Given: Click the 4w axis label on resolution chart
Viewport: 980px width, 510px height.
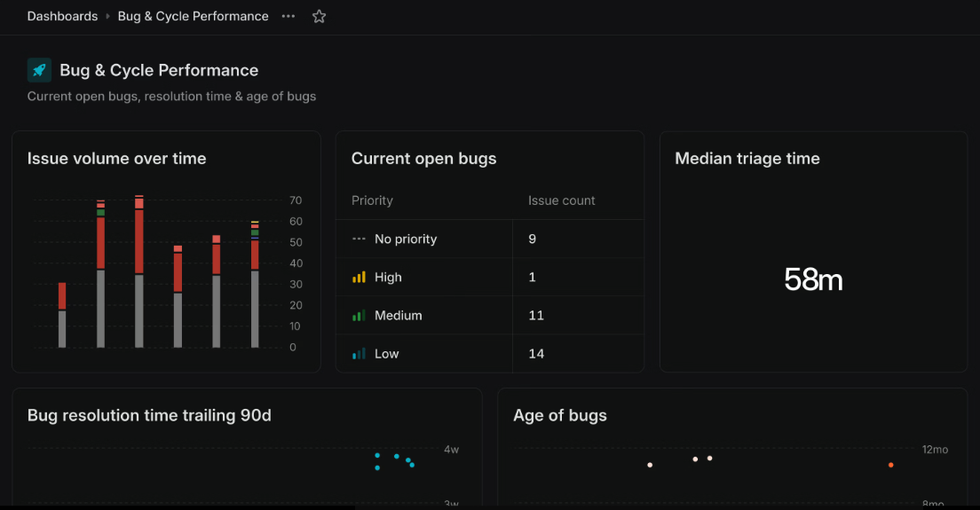Looking at the screenshot, I should (451, 450).
